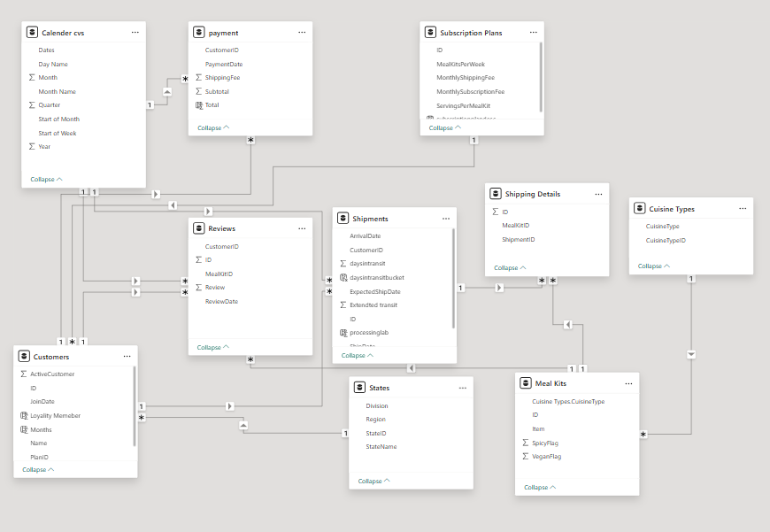Select the Loyality Memeber field in Customers
The image size is (770, 532).
pyautogui.click(x=55, y=415)
